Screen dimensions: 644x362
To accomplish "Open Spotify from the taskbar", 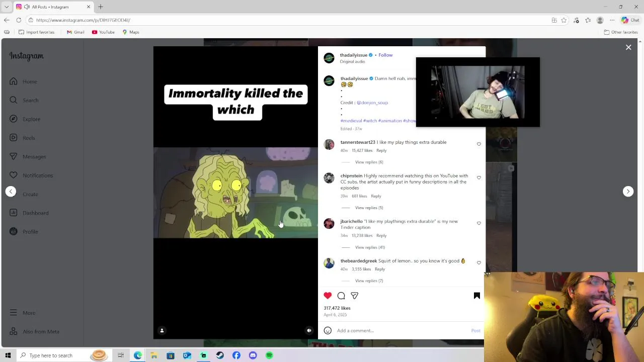I will [x=269, y=355].
